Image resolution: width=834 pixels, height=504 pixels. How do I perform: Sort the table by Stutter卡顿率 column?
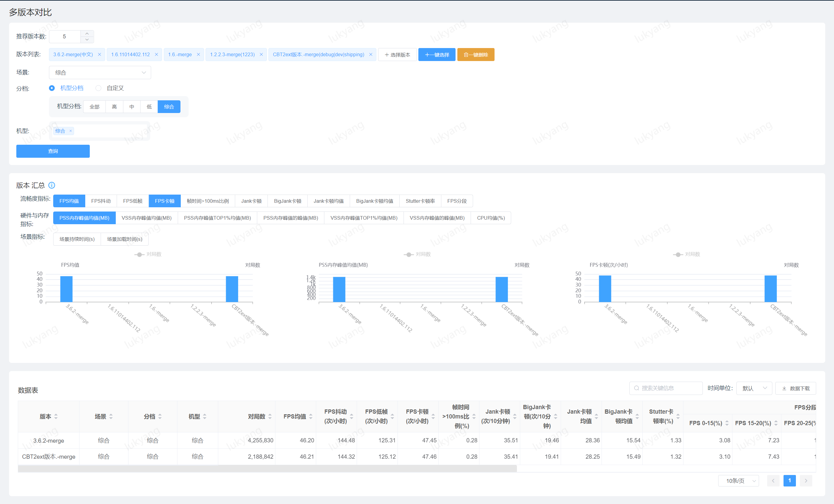coord(678,416)
